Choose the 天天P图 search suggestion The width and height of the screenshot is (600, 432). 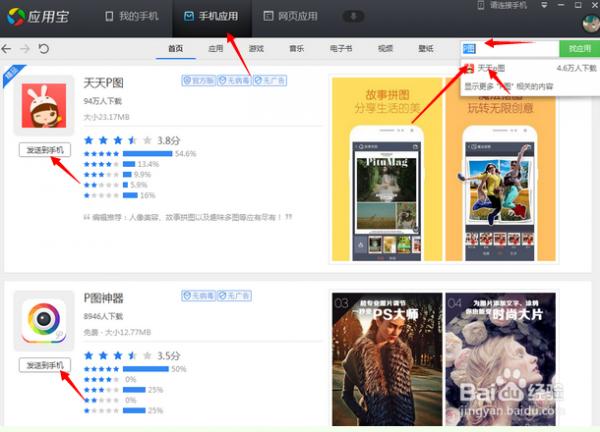[x=530, y=68]
